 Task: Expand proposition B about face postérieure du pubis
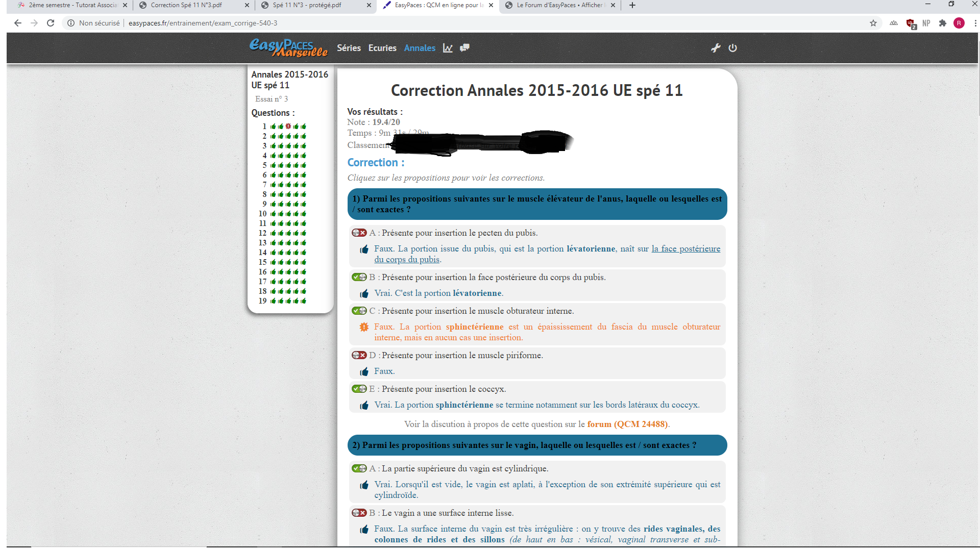pyautogui.click(x=493, y=277)
